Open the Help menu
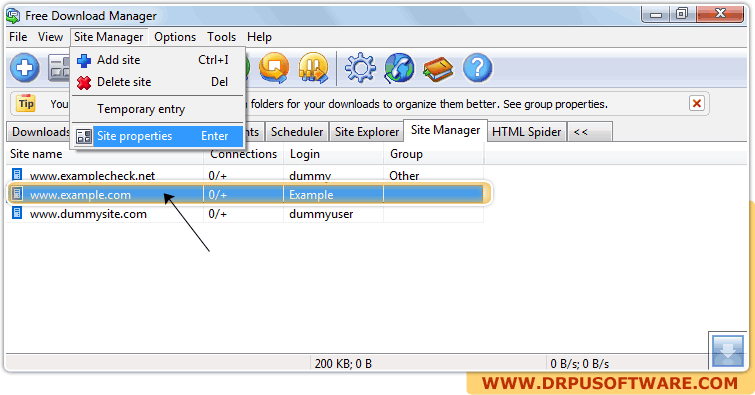Viewport: 755px width, 395px height. pos(259,37)
